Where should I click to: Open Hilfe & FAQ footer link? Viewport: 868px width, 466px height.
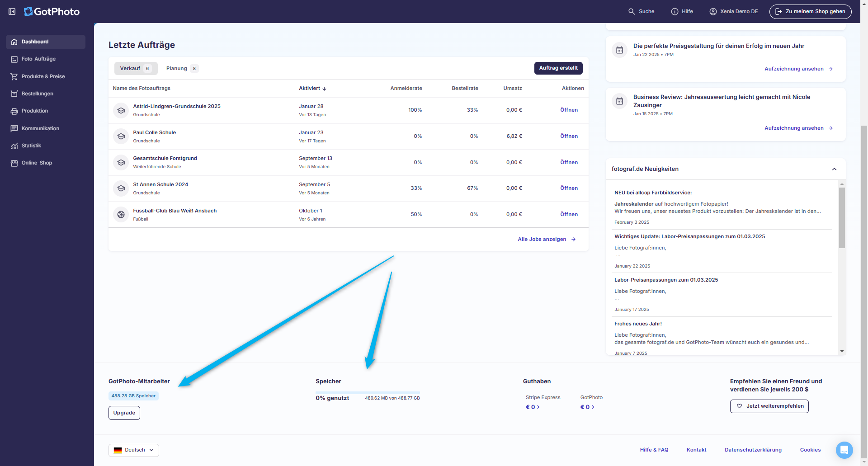point(654,450)
